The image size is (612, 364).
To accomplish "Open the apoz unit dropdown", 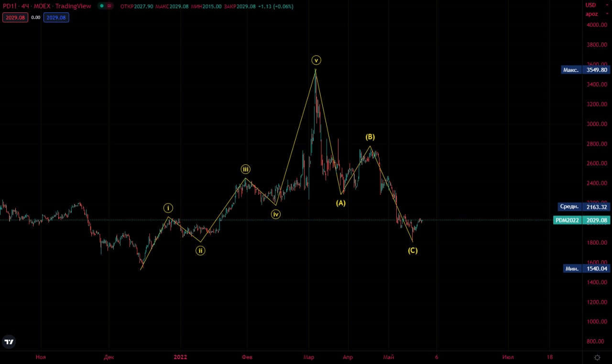I will 591,14.
